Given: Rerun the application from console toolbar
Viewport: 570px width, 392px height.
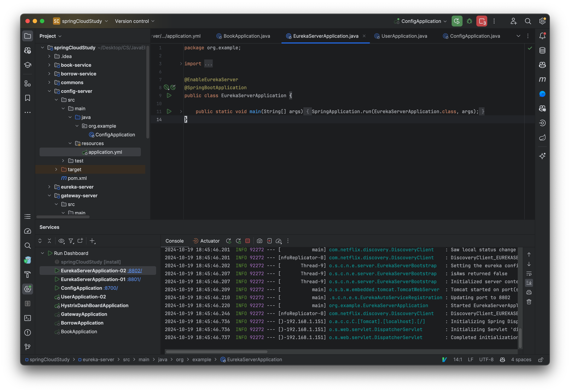Looking at the screenshot, I should (x=228, y=241).
